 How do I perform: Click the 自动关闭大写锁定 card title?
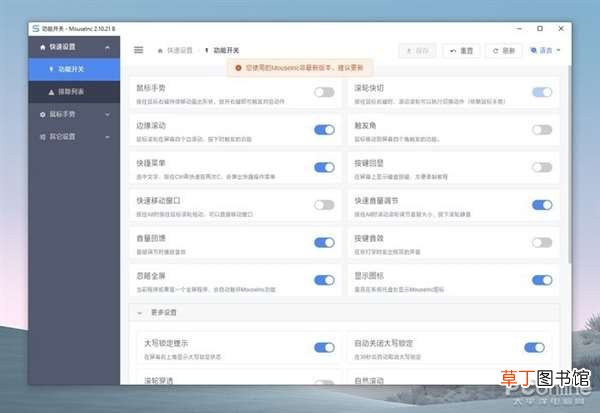pyautogui.click(x=384, y=343)
